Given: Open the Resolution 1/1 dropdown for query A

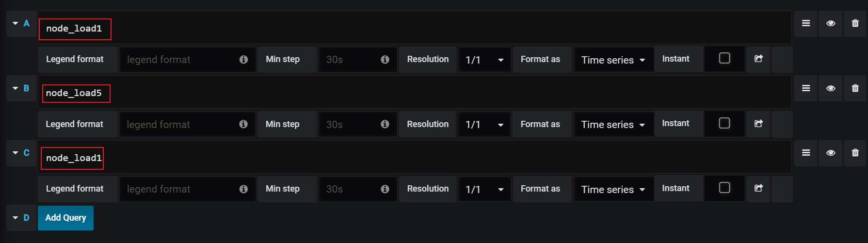Looking at the screenshot, I should tap(484, 60).
